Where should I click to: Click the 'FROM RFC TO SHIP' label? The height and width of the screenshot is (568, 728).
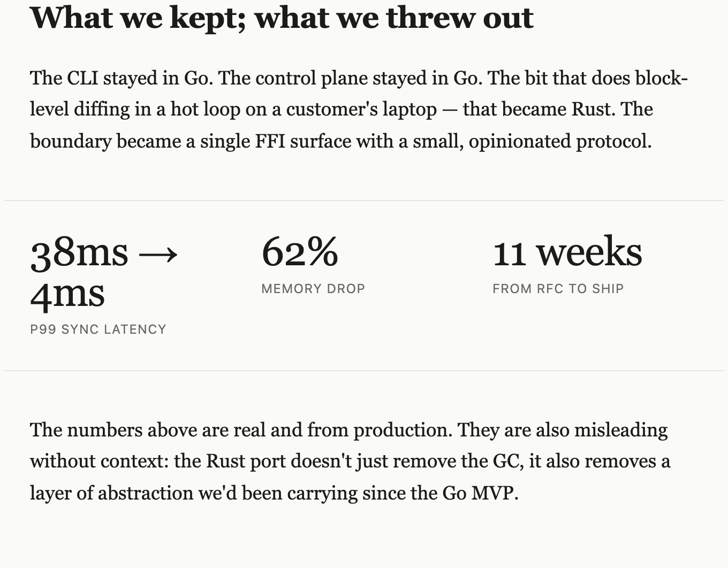click(558, 289)
